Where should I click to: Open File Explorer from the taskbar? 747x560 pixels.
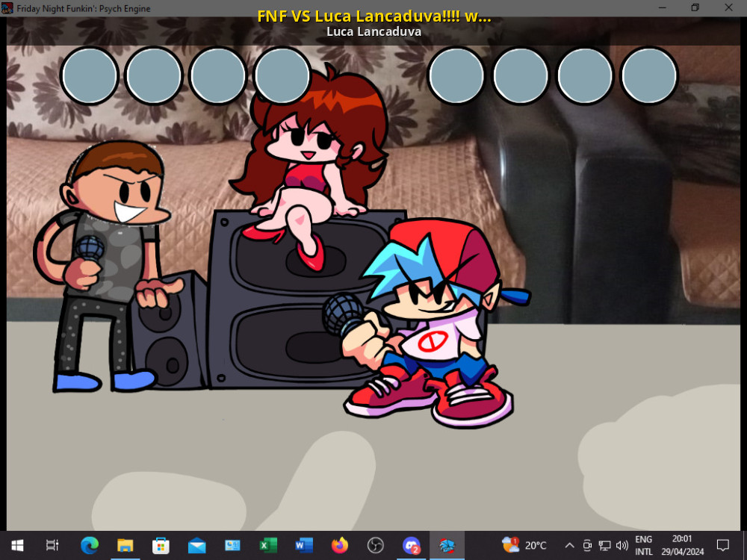pos(125,546)
